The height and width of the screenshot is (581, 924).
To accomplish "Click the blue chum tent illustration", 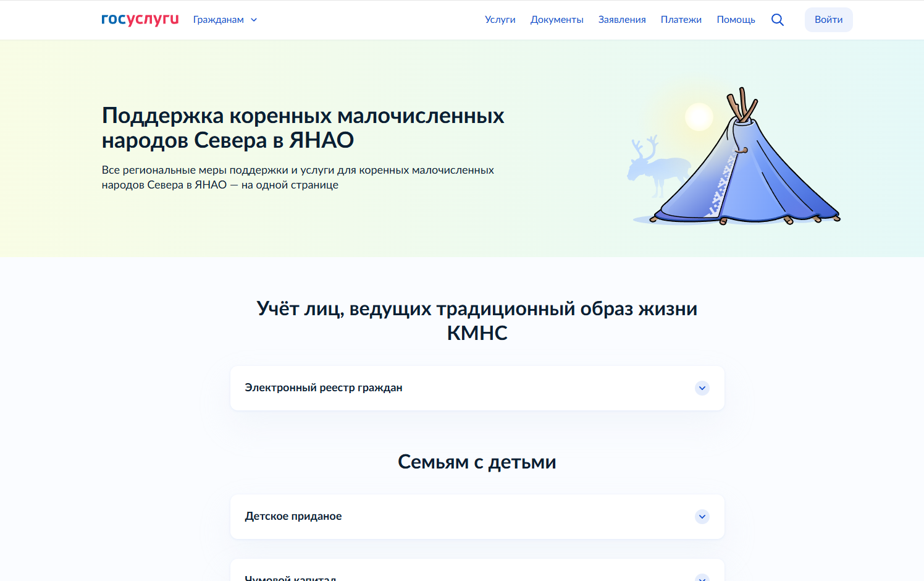I will click(x=747, y=173).
